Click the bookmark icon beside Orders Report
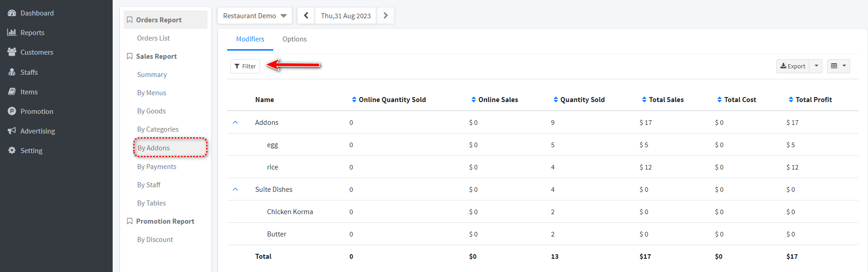The image size is (868, 272). click(130, 20)
